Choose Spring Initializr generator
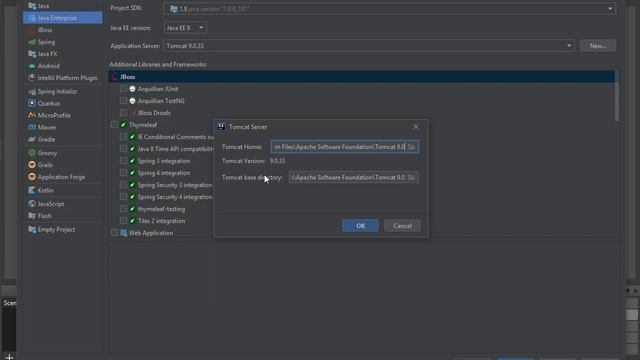Viewport: 640px width, 360px height. tap(57, 91)
